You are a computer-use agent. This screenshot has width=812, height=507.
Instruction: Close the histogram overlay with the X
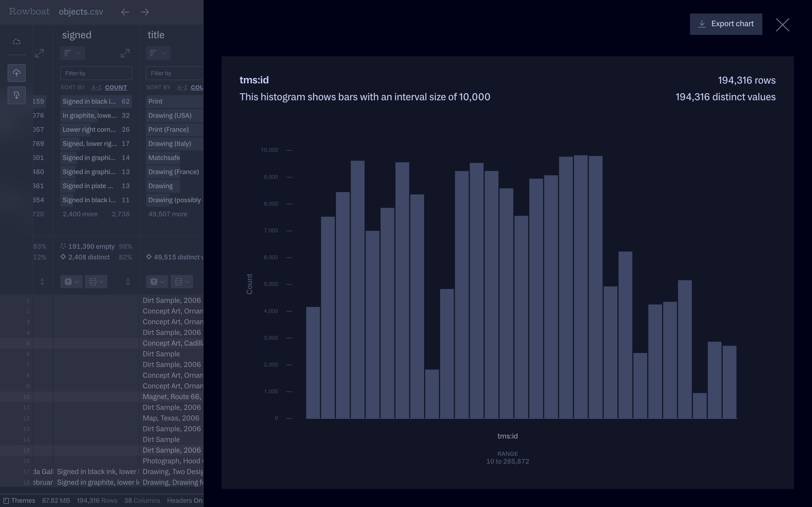(782, 25)
